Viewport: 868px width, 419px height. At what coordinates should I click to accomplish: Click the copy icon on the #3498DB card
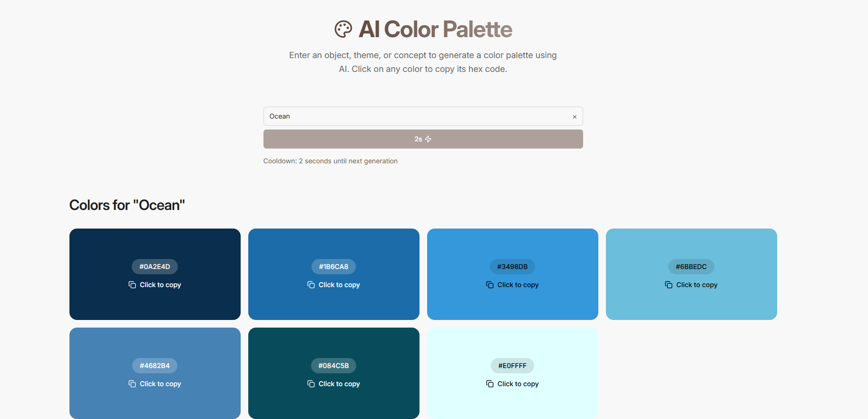point(489,285)
